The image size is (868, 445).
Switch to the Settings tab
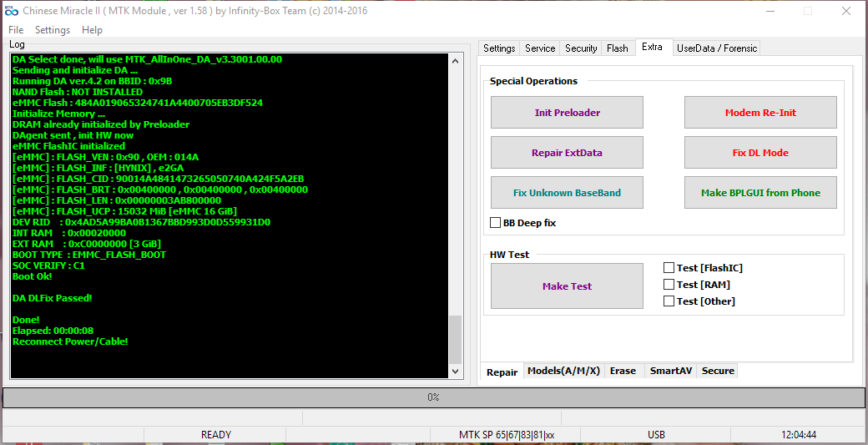click(x=499, y=48)
